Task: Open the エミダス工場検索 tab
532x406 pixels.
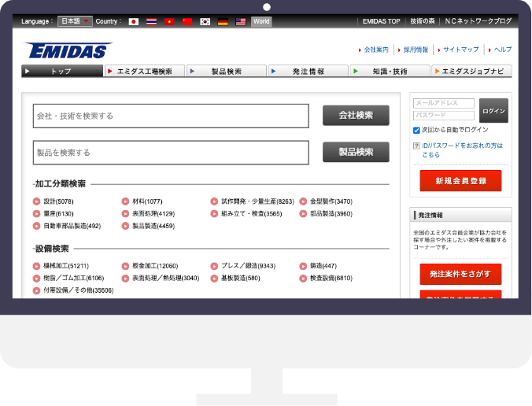Action: coord(144,71)
